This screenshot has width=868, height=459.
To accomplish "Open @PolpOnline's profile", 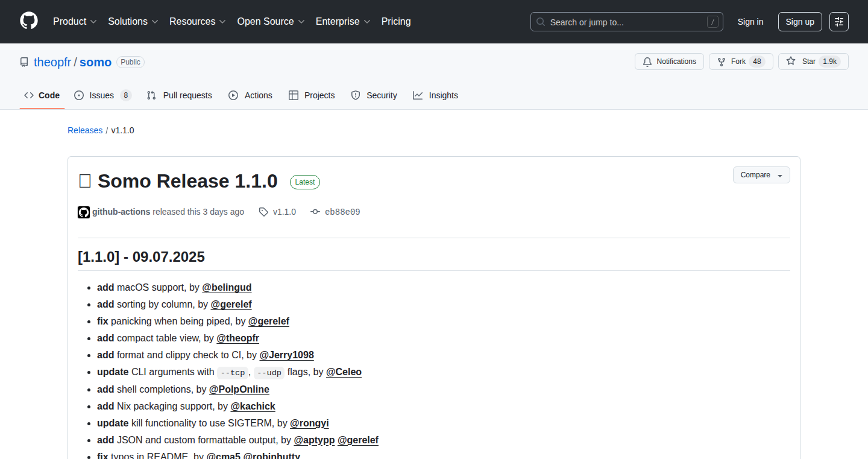I will pyautogui.click(x=239, y=389).
